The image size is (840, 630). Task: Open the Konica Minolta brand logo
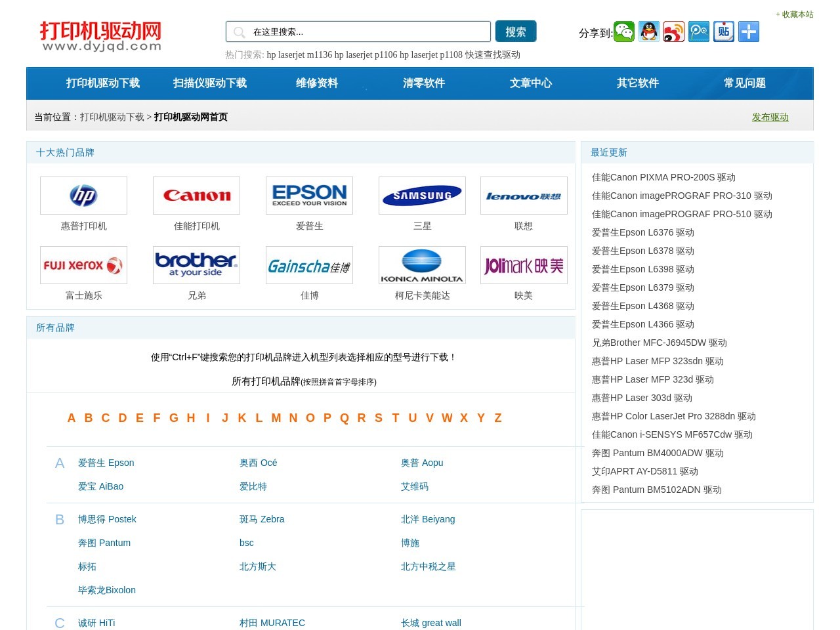click(422, 265)
